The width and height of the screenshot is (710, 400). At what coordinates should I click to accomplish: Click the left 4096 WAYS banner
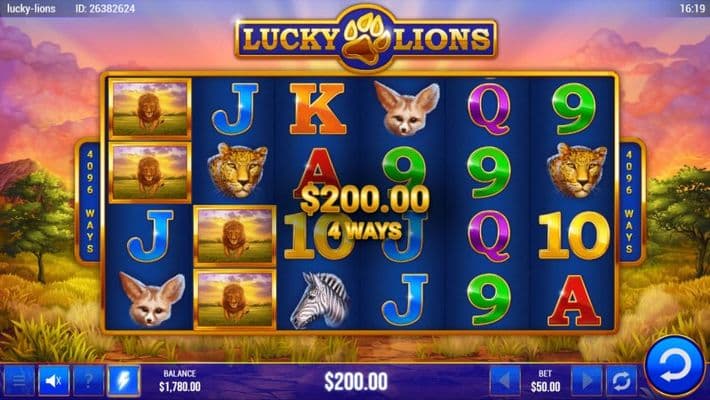click(x=89, y=202)
